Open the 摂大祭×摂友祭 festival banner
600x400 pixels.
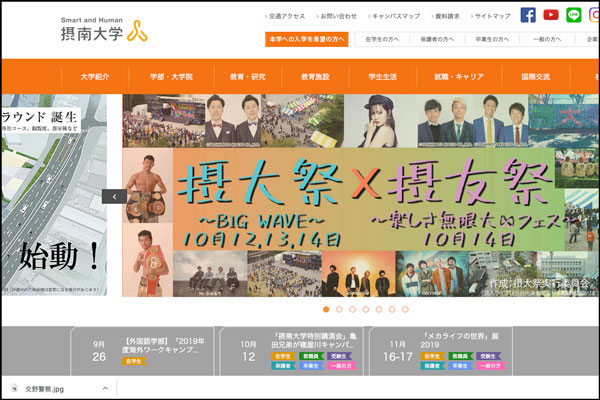tap(360, 197)
